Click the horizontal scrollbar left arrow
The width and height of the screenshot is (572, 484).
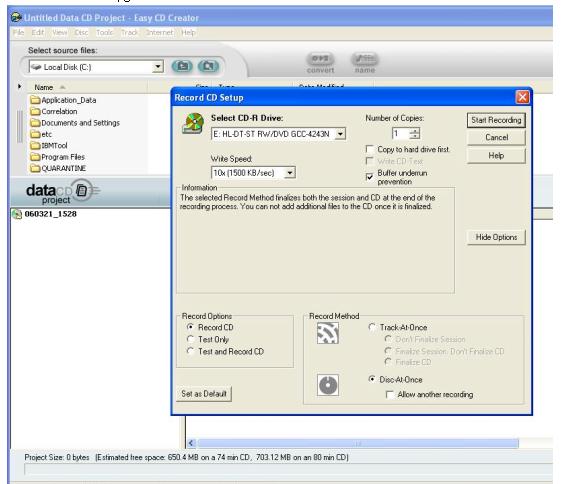pos(191,443)
